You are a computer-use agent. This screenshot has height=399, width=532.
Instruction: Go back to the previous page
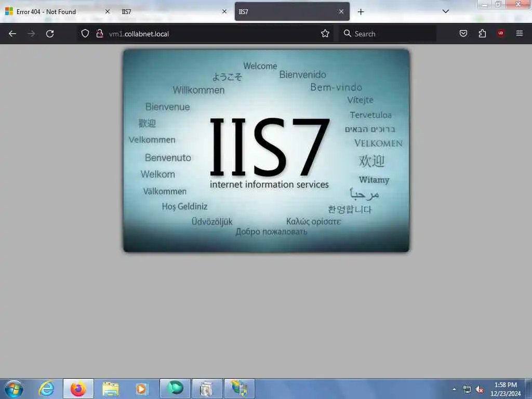coord(12,34)
